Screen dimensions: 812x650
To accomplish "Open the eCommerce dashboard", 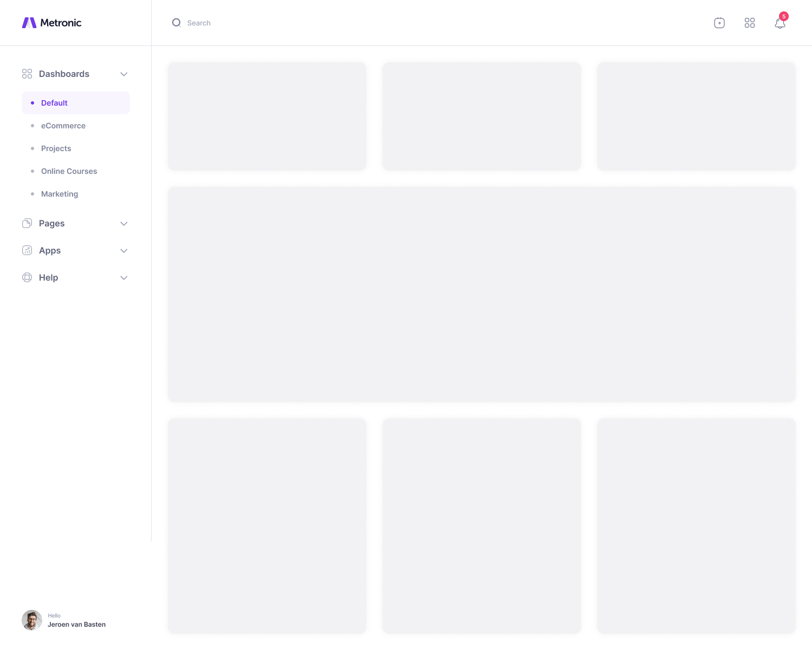I will click(x=63, y=126).
